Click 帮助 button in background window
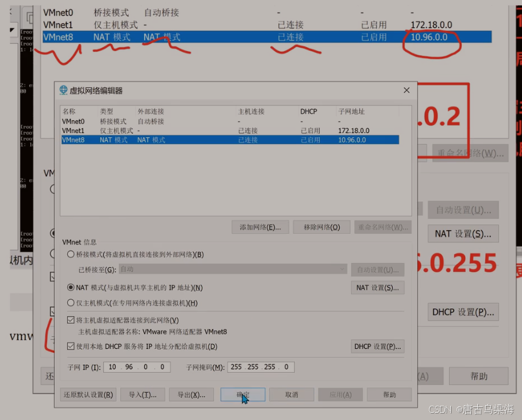The height and width of the screenshot is (420, 522). click(x=479, y=376)
